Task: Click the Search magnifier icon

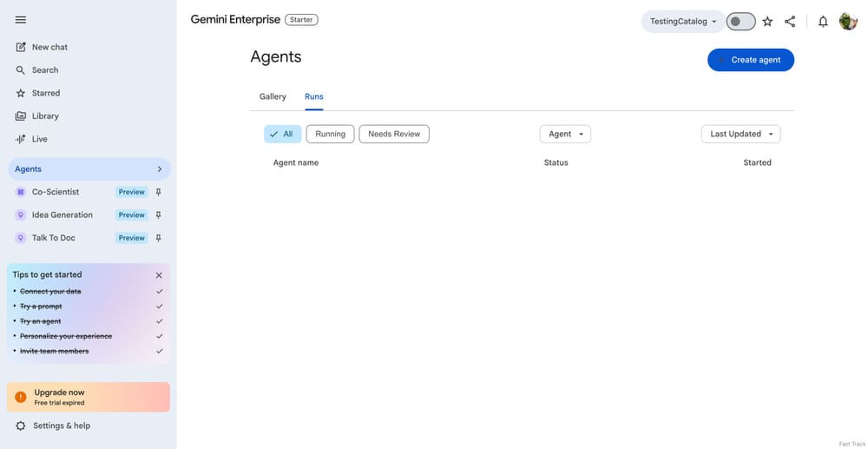Action: click(x=21, y=70)
